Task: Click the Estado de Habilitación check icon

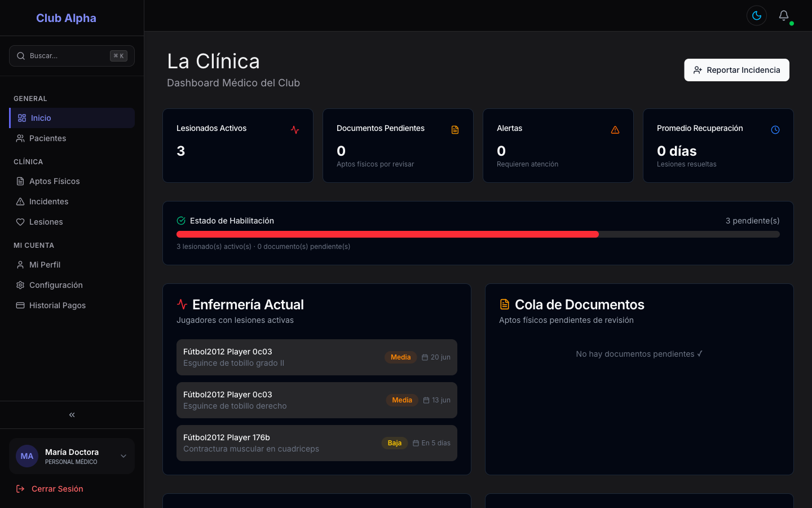Action: coord(181,221)
